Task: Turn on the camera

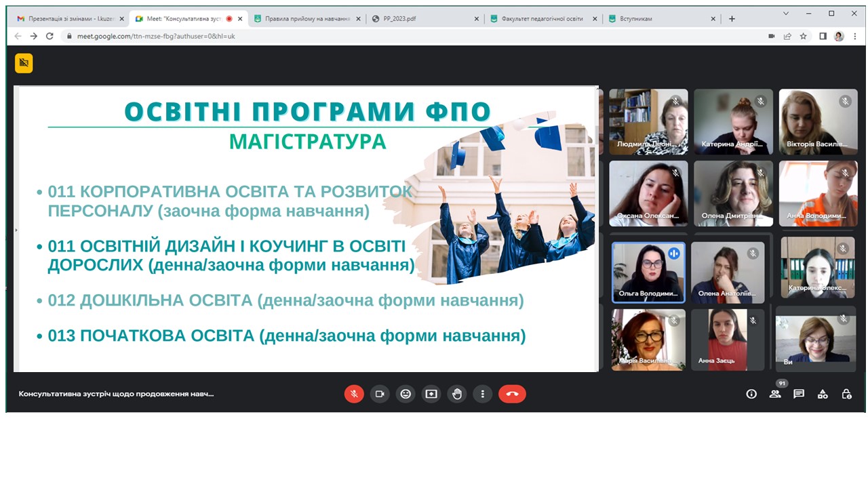Action: 380,394
